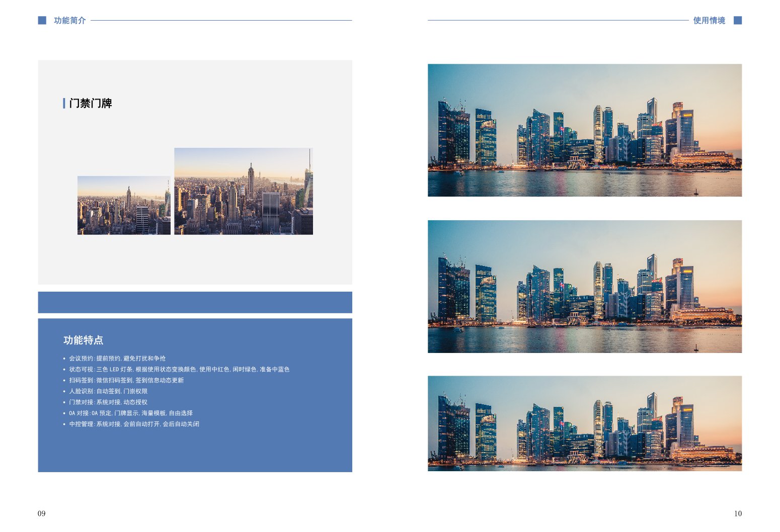Screen dimensions: 780x532
Task: Select the 门禁门牌 title
Action: point(91,104)
